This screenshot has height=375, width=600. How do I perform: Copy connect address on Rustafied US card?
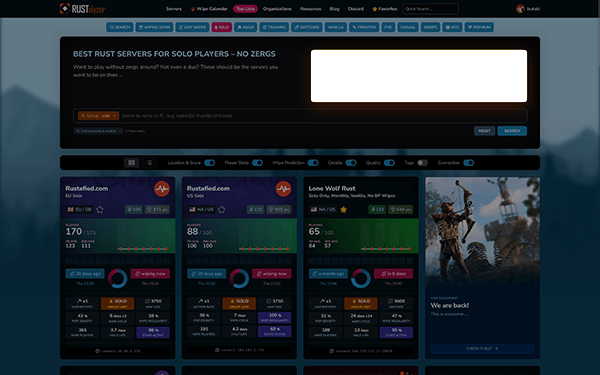239,350
